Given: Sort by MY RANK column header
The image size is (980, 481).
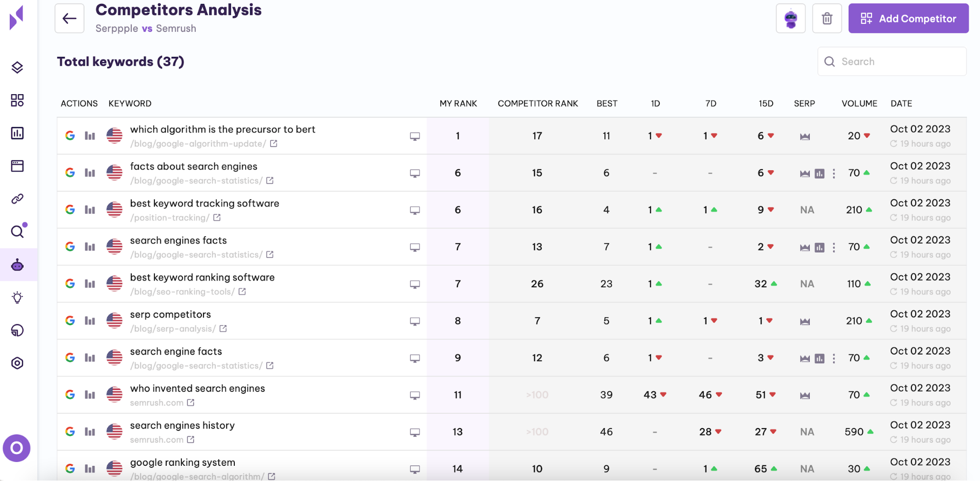Looking at the screenshot, I should point(458,103).
